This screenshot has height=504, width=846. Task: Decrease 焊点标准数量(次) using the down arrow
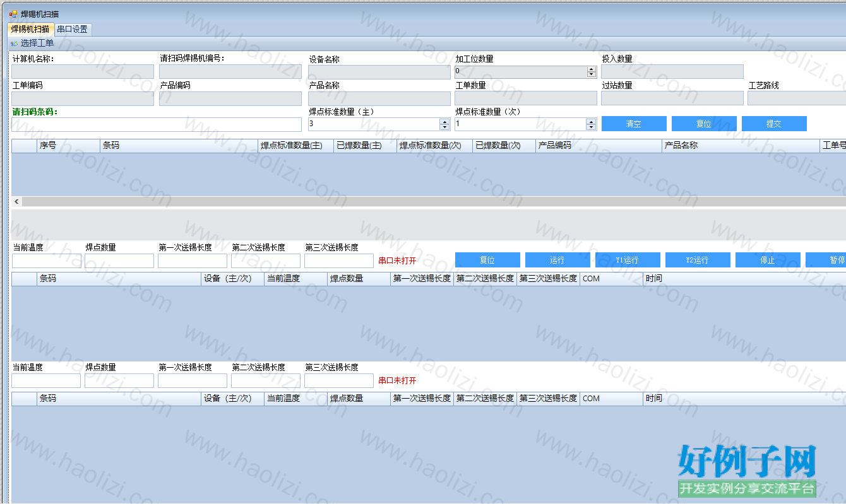[592, 127]
